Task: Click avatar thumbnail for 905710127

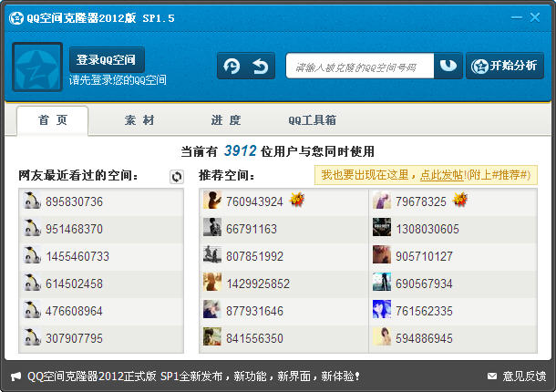Action: coord(382,254)
